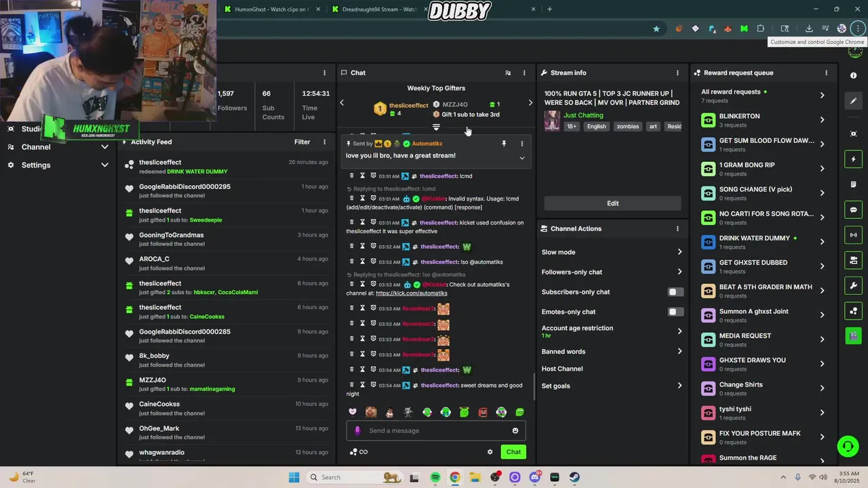Toggle Emotes-only chat switch

pos(675,312)
